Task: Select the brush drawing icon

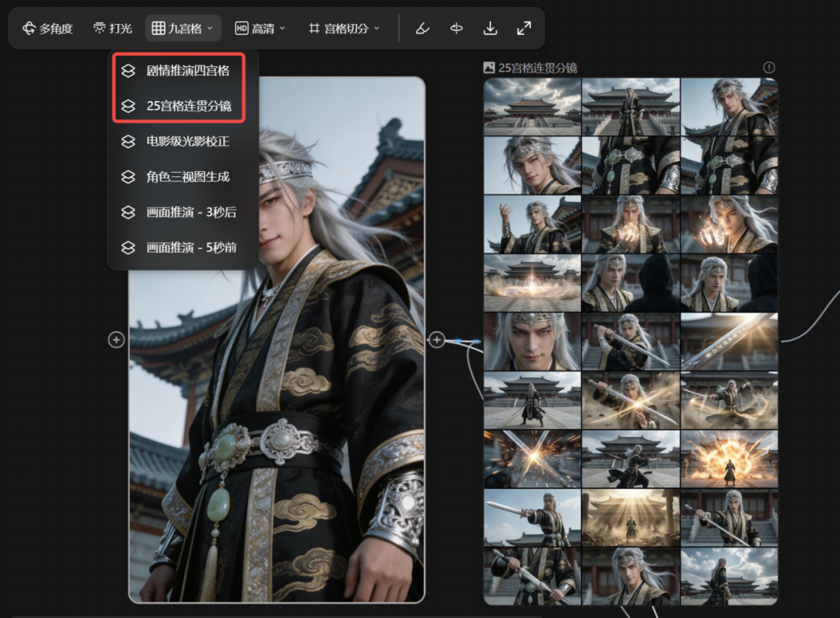Action: [x=422, y=28]
